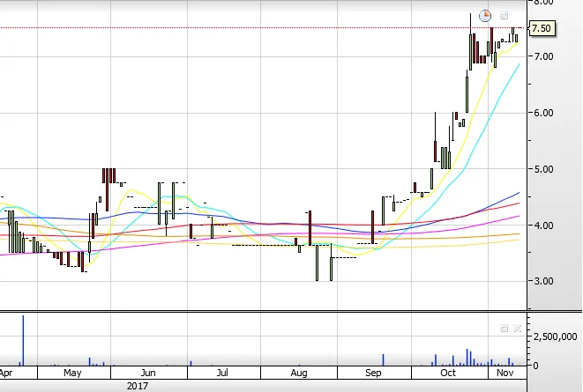This screenshot has height=392, width=583.
Task: Click the May month on the time axis
Action: tap(72, 373)
